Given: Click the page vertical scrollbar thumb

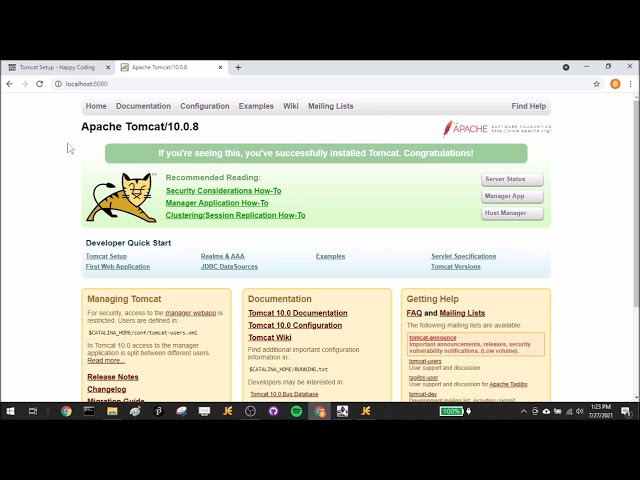Looking at the screenshot, I should click(x=636, y=203).
